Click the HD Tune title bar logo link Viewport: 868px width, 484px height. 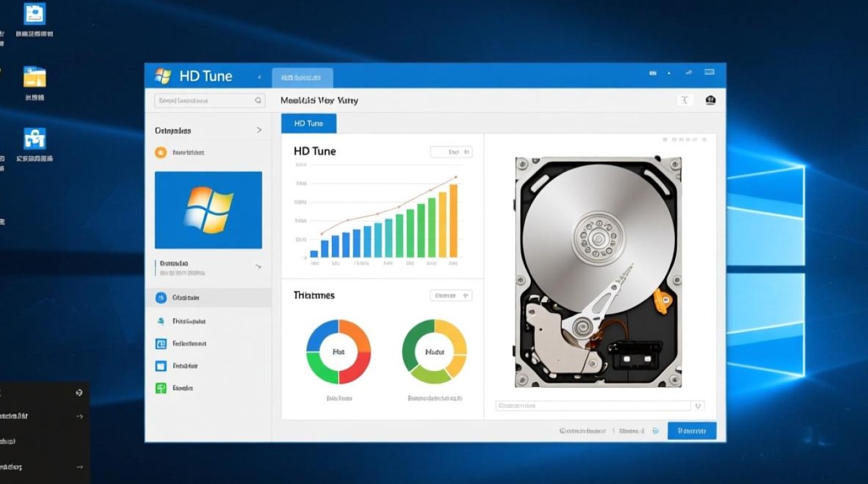pyautogui.click(x=191, y=76)
